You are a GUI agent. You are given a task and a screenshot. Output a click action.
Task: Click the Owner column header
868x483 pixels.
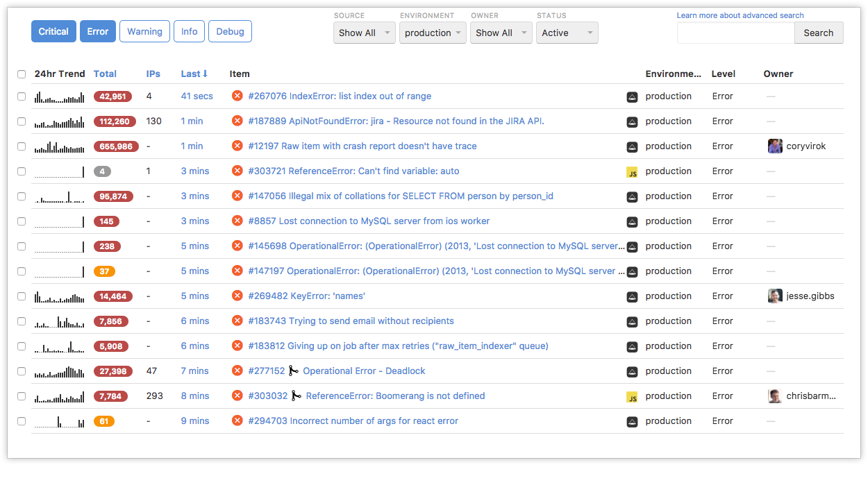[778, 74]
